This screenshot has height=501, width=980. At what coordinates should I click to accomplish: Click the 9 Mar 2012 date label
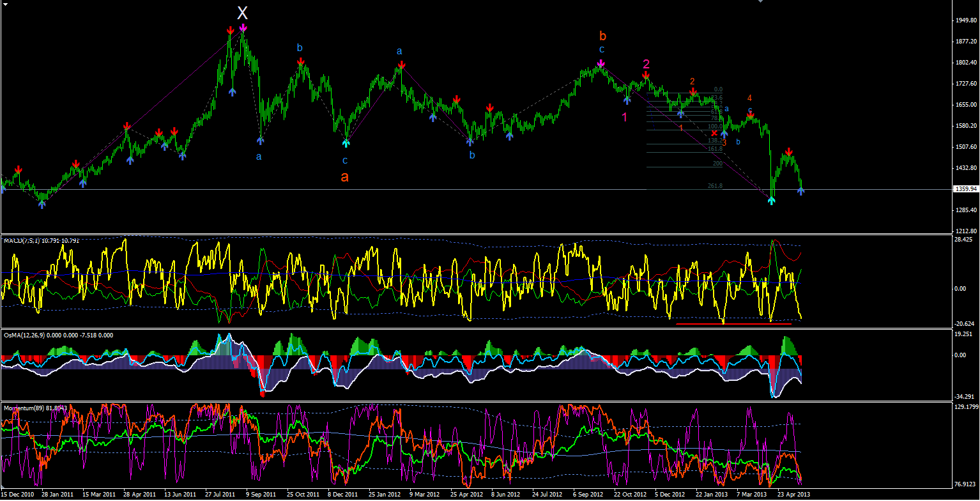point(425,495)
